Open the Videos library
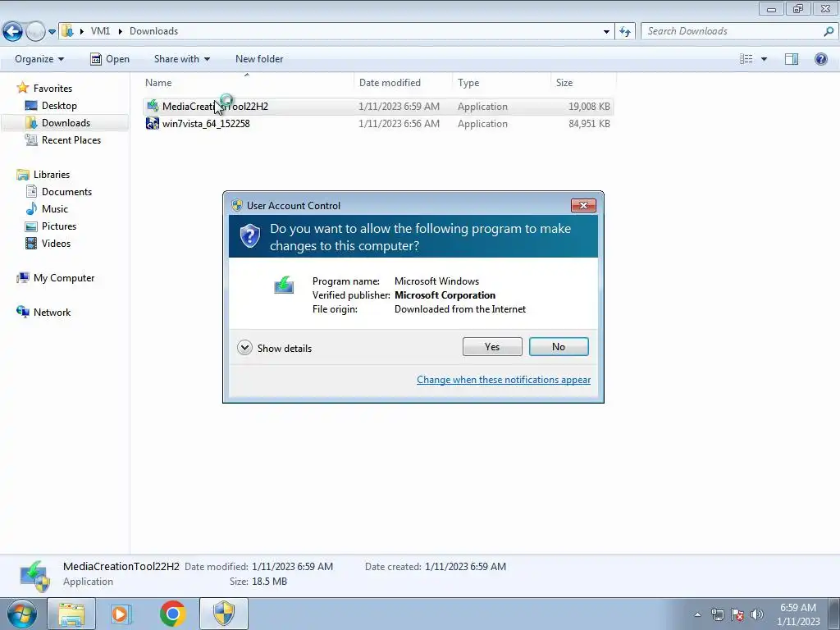This screenshot has height=630, width=840. pyautogui.click(x=56, y=243)
